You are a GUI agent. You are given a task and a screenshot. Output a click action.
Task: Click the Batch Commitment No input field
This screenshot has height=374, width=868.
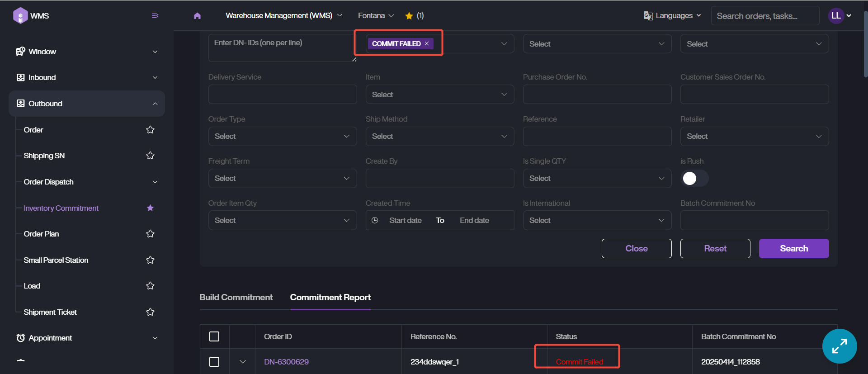pyautogui.click(x=754, y=220)
